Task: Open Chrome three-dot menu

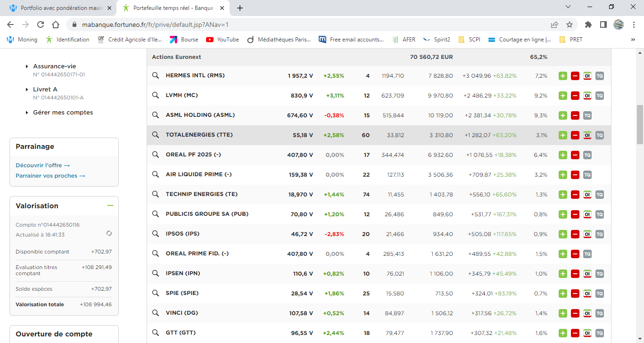Action: coord(634,24)
